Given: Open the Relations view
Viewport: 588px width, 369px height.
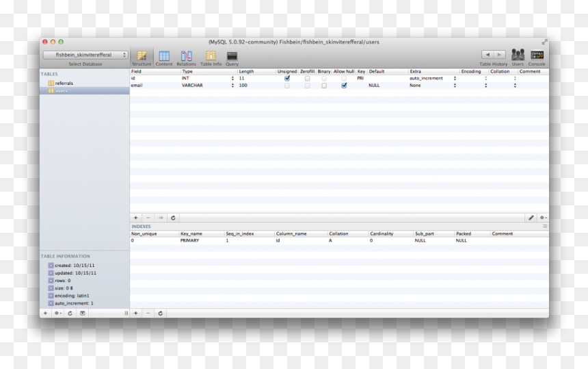Looking at the screenshot, I should (x=186, y=58).
